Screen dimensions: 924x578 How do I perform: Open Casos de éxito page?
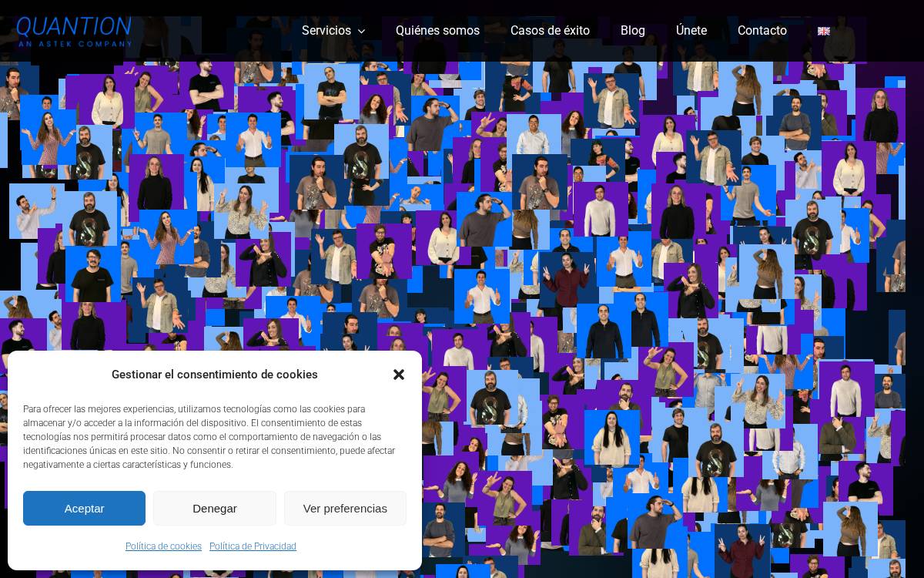550,31
